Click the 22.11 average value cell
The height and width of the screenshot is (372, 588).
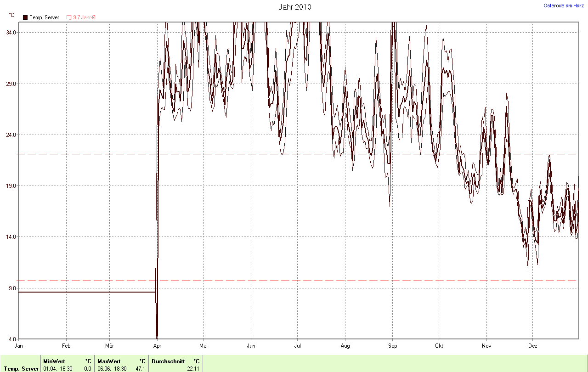(193, 368)
